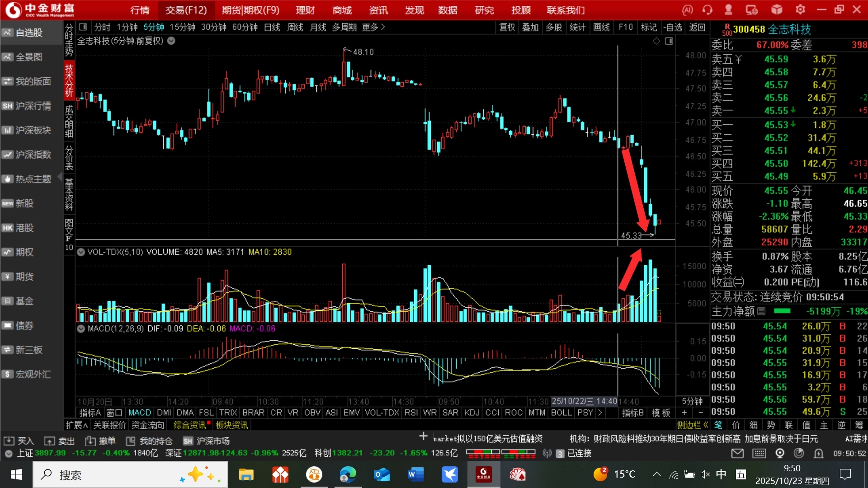868x488 pixels.
Task: Click the 返回 back button
Action: coord(697,27)
